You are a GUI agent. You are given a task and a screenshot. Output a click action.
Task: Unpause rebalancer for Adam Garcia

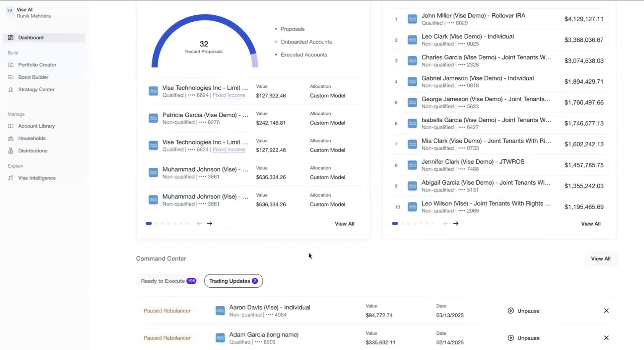click(523, 338)
